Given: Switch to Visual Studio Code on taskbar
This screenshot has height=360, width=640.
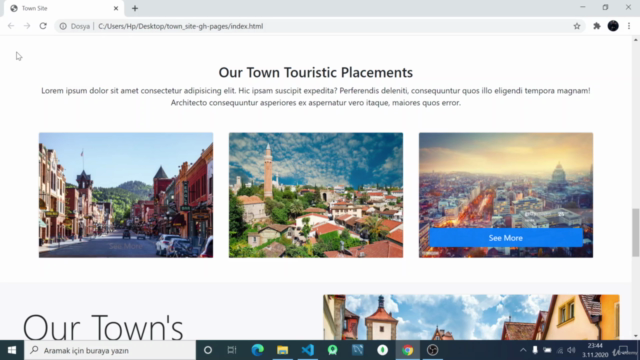Looking at the screenshot, I should pos(308,350).
